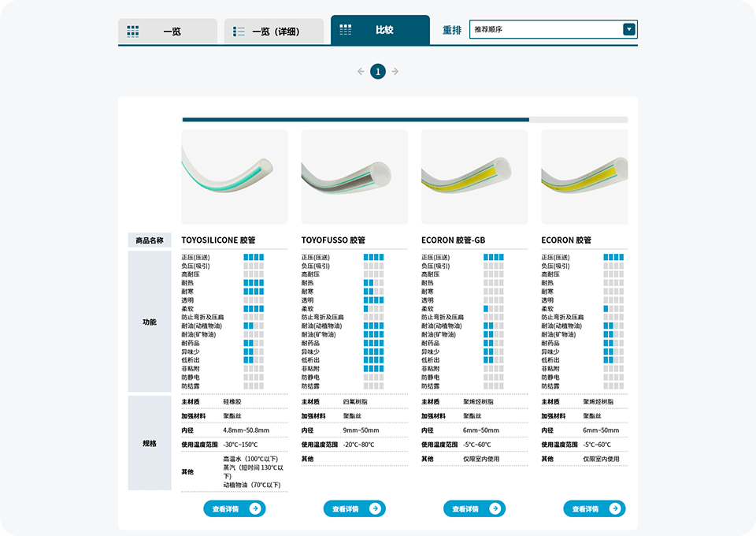Click the list icon on 一览（详细）tab
Image resolution: width=756 pixels, height=536 pixels.
pos(239,32)
